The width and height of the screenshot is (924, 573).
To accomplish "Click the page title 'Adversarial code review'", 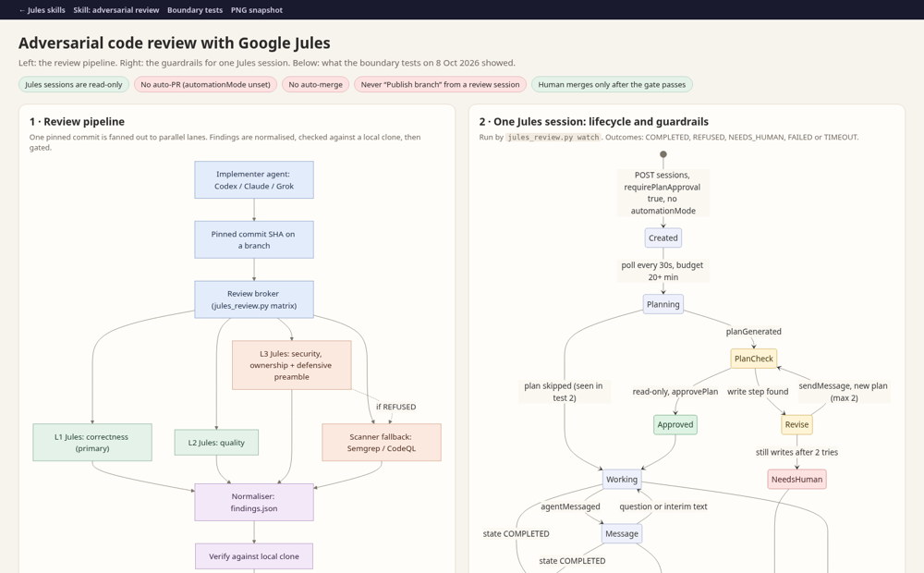I will [175, 43].
